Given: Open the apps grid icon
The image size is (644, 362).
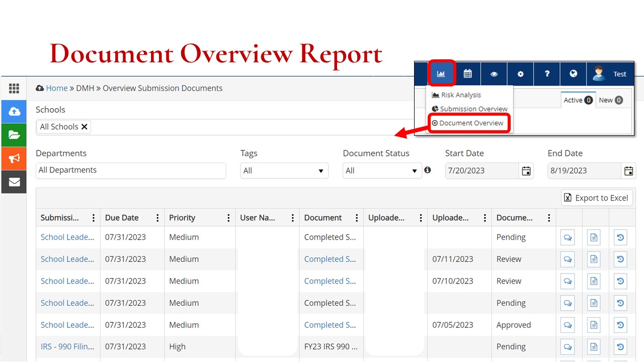Looking at the screenshot, I should pyautogui.click(x=14, y=88).
